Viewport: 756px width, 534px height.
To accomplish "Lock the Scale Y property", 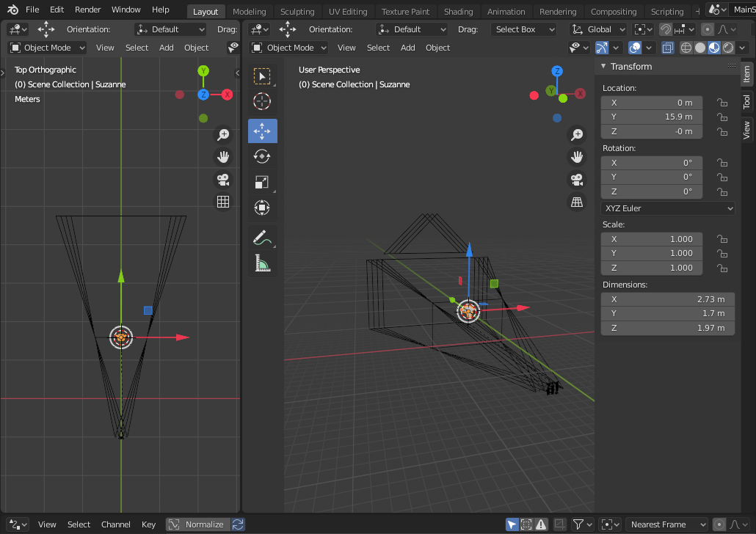I will 722,254.
